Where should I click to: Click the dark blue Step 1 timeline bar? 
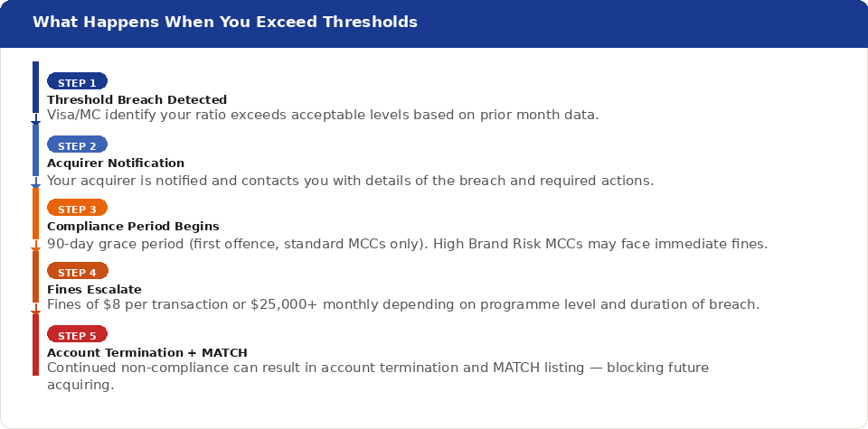pyautogui.click(x=35, y=87)
